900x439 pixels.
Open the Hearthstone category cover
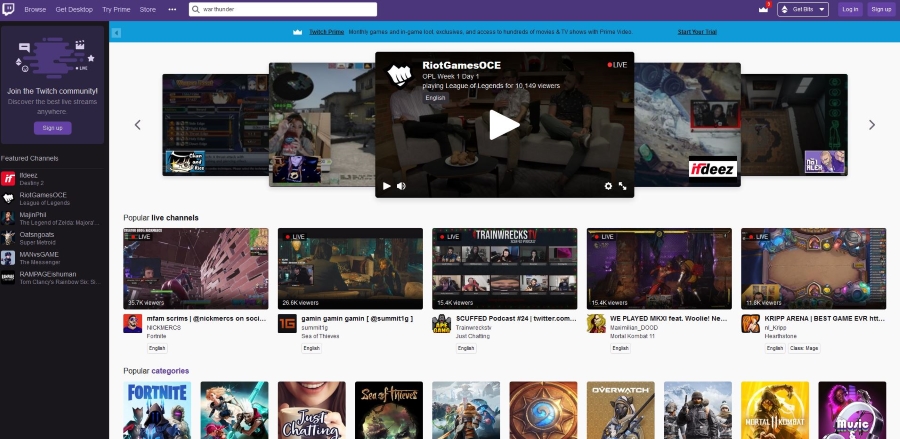543,410
